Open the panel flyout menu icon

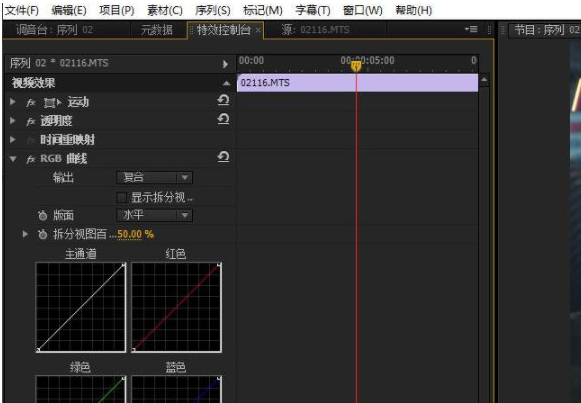pos(471,29)
